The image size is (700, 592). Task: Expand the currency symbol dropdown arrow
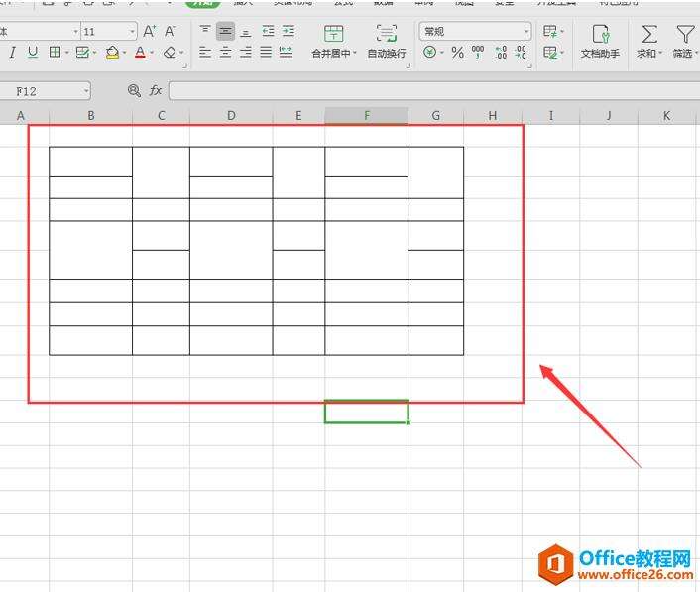[x=441, y=53]
